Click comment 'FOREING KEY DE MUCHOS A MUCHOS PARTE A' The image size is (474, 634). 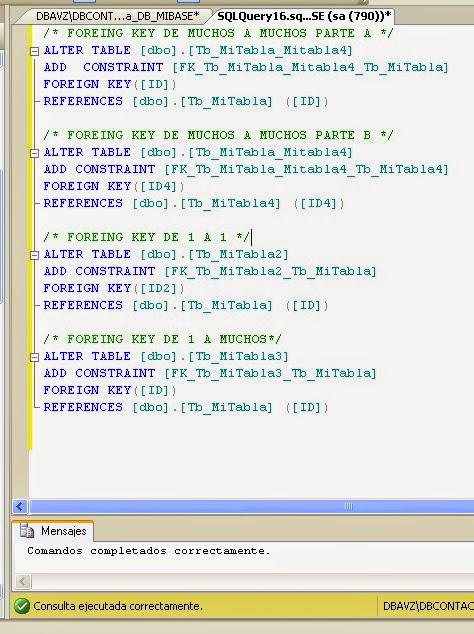(x=218, y=33)
